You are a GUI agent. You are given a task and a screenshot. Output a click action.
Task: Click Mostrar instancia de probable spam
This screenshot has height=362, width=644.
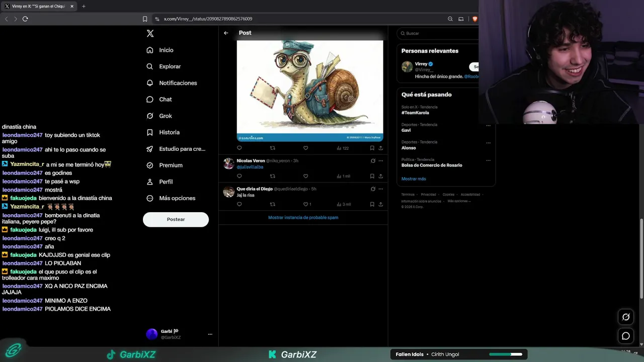pos(303,218)
